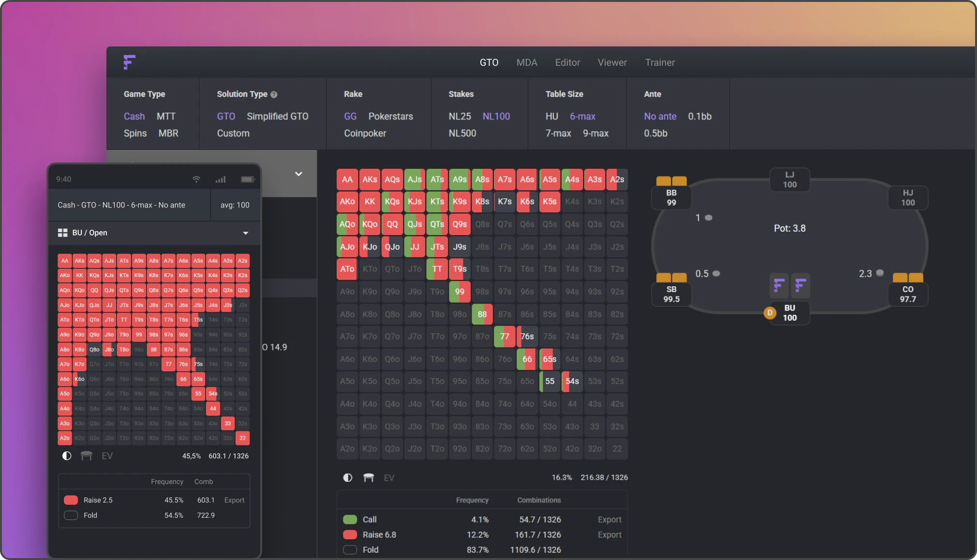The height and width of the screenshot is (560, 977).
Task: Click the signal bars icon in mobile panel
Action: point(221,179)
